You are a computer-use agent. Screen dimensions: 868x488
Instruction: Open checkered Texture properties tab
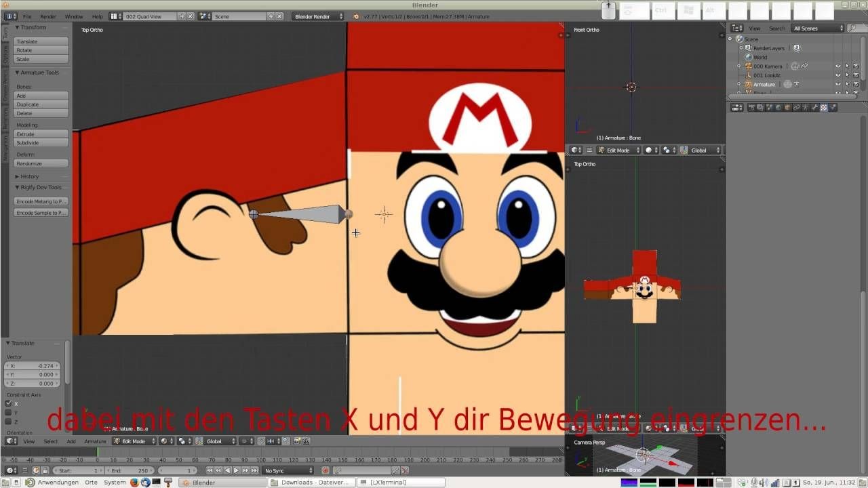tap(824, 107)
